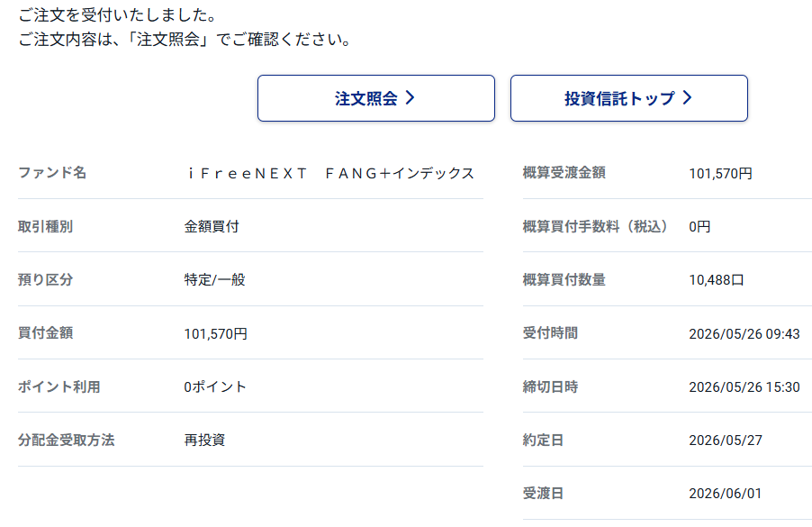Click the chevron arrow beside 注文照会
Image resolution: width=812 pixels, height=527 pixels.
410,98
